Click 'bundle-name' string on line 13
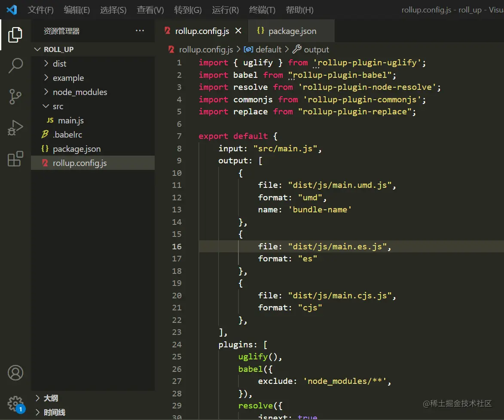 [x=320, y=209]
